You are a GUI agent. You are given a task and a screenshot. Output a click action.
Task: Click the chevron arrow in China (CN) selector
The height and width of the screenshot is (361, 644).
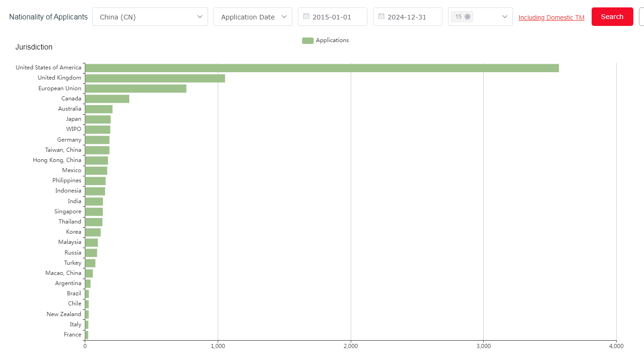(x=200, y=17)
